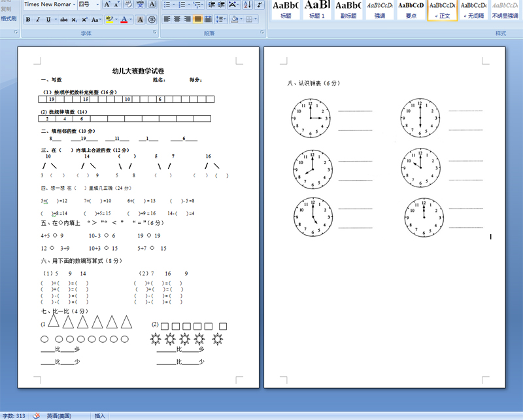This screenshot has height=420, width=523.
Task: Click the Asian Layout icon
Action: pyautogui.click(x=233, y=5)
